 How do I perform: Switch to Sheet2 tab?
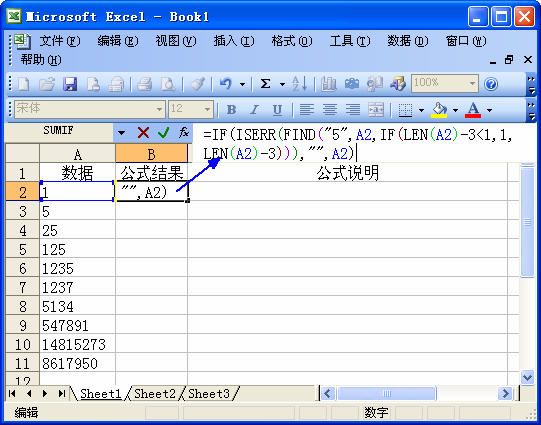(x=155, y=394)
